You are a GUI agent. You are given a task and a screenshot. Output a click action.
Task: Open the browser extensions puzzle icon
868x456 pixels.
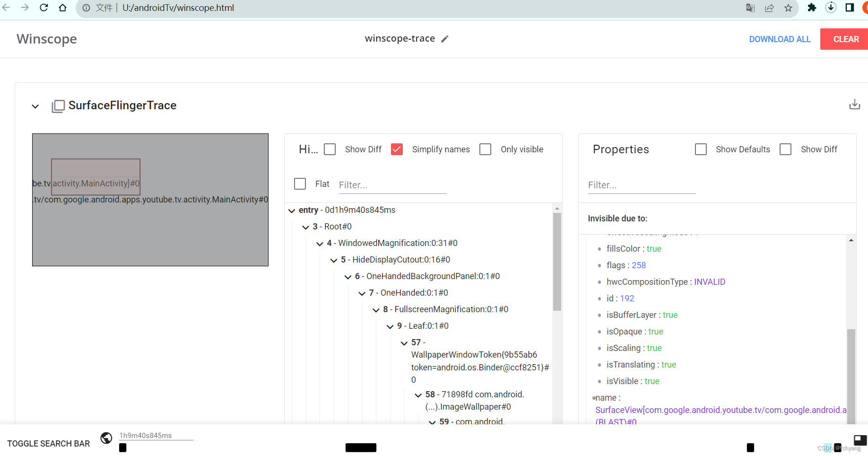[812, 8]
